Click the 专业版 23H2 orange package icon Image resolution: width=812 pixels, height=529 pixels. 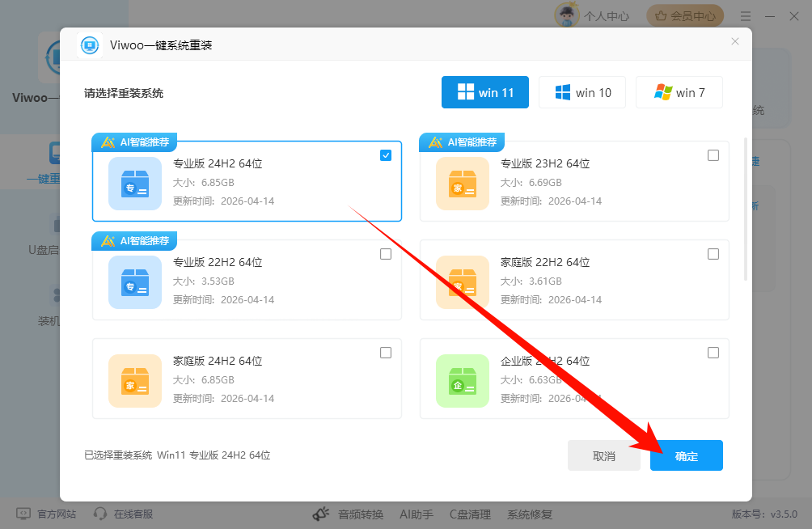[x=463, y=184]
